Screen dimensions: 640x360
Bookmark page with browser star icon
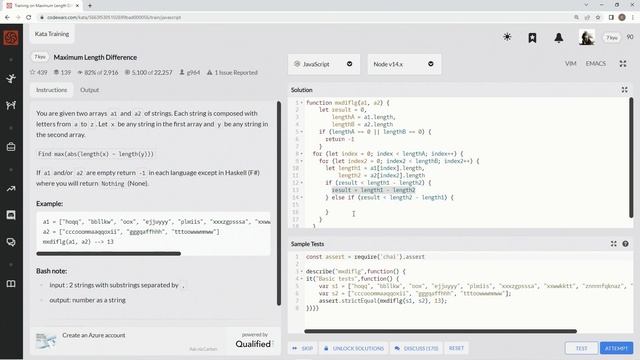[x=598, y=18]
